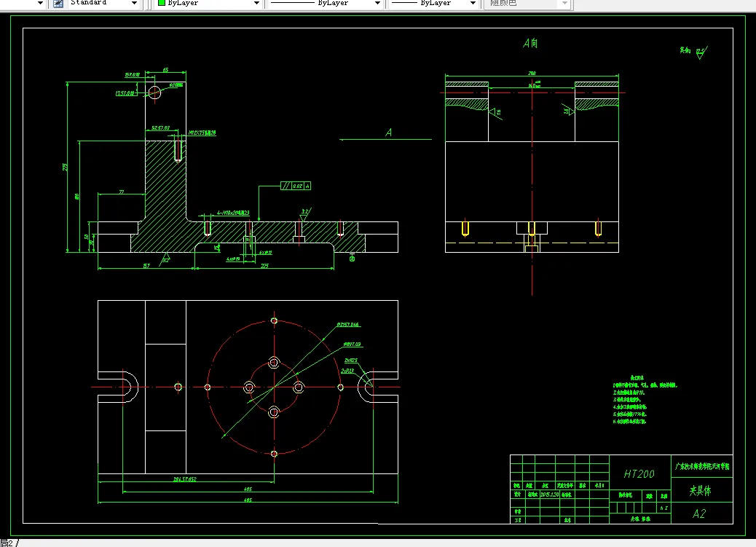Select the 0.02 parallelism tolerance value
The image size is (756, 547).
297,186
